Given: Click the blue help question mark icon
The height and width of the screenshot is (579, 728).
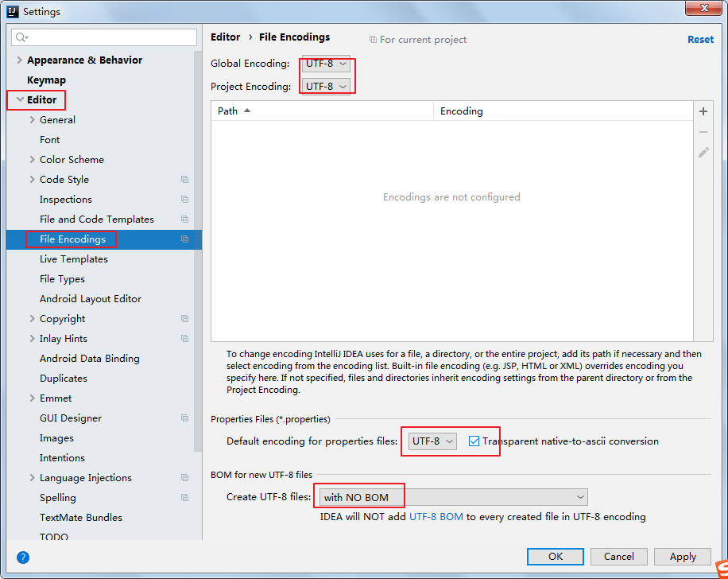Looking at the screenshot, I should [23, 558].
